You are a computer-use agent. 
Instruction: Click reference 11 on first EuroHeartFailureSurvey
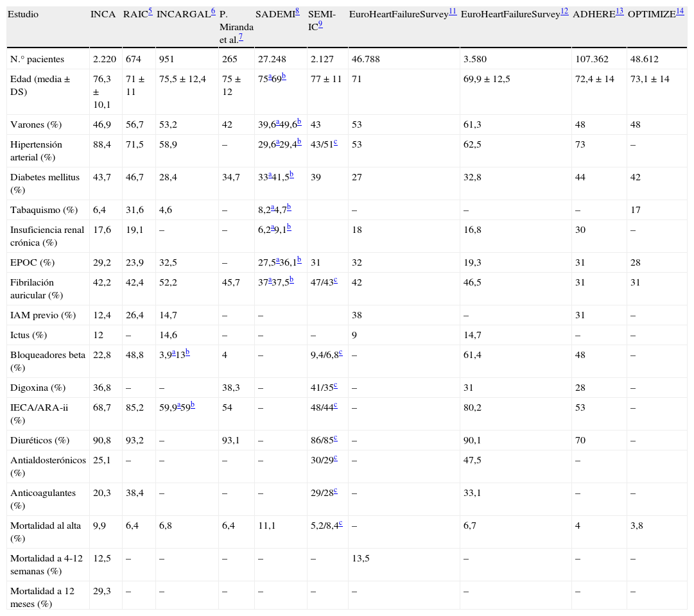(453, 12)
